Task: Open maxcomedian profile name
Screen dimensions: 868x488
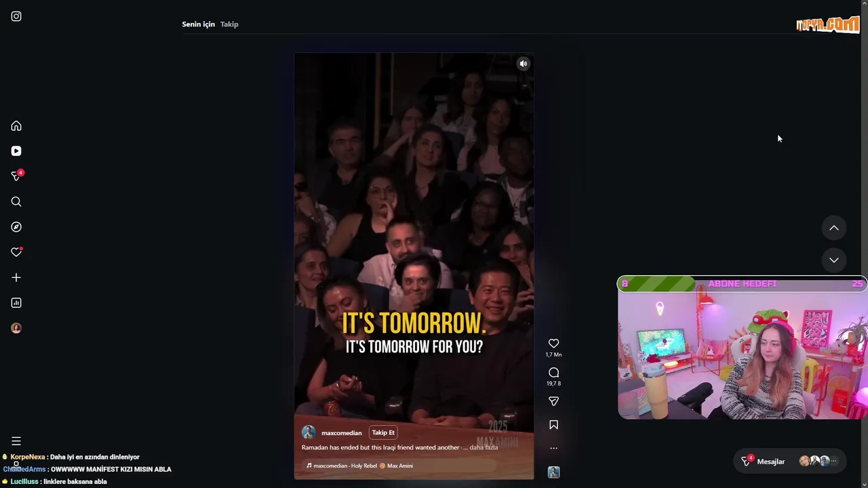Action: click(341, 433)
